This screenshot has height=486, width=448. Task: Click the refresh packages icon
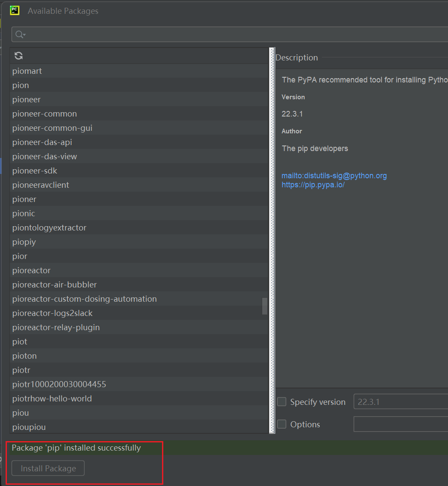(18, 56)
